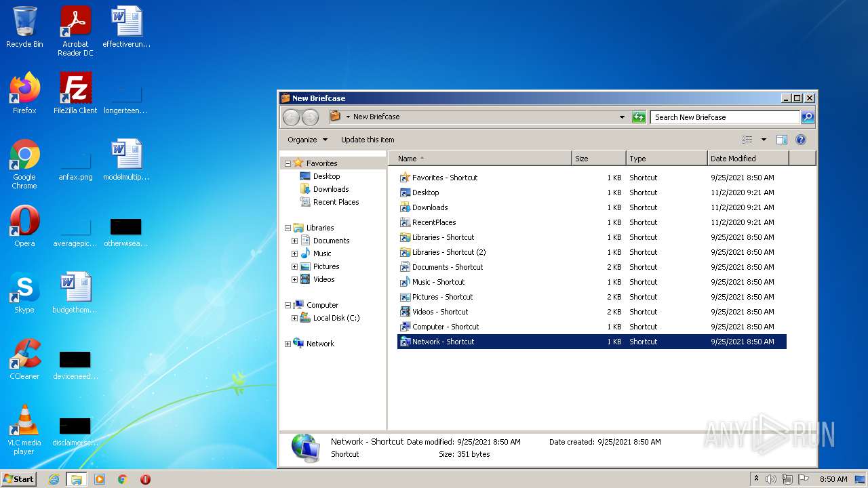
Task: Select the Opera desktop icon
Action: pos(24,226)
